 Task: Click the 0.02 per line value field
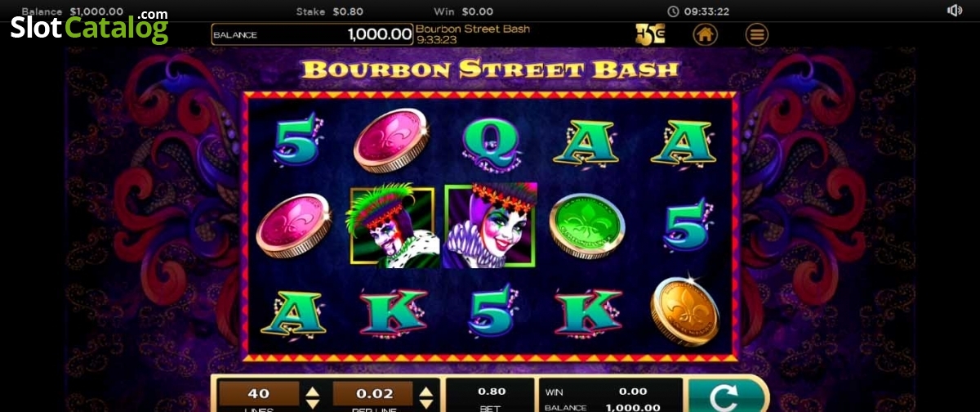[372, 393]
